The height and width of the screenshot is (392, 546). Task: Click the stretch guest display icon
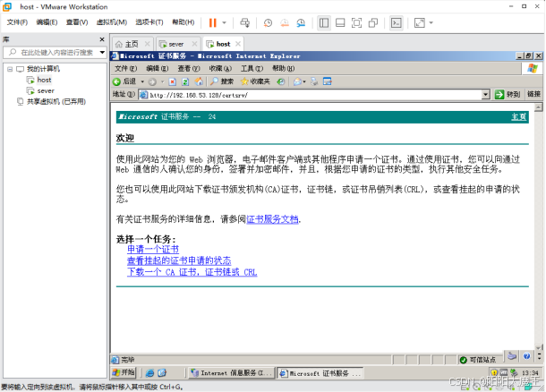coord(420,23)
